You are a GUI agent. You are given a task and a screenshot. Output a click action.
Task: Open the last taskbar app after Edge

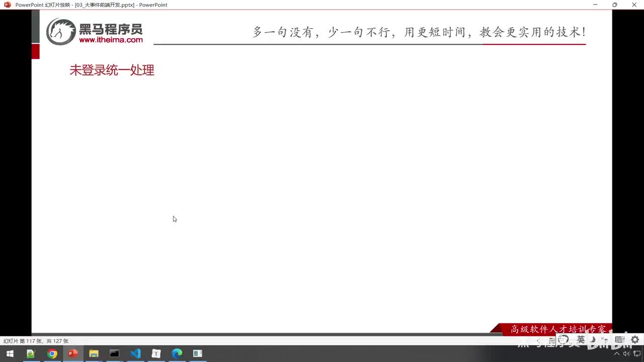point(198,353)
